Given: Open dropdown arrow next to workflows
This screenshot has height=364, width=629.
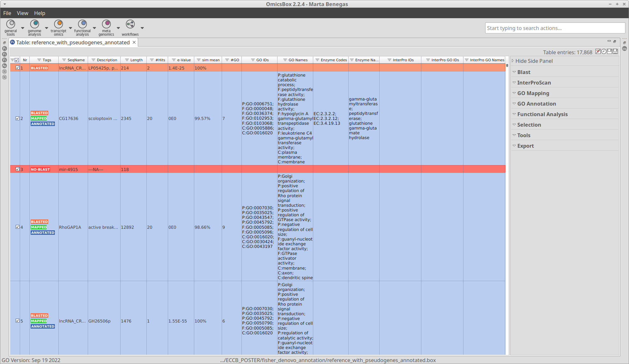Looking at the screenshot, I should click(x=142, y=28).
